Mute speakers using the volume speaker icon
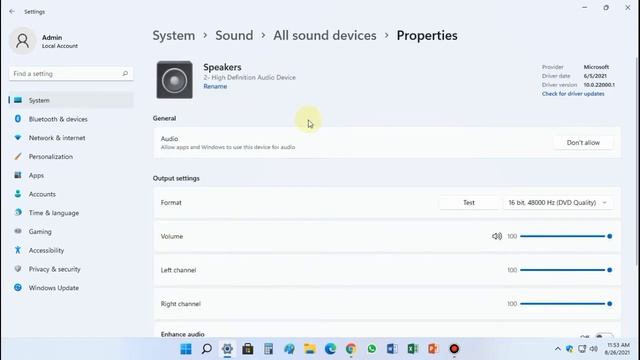This screenshot has height=360, width=640. [x=497, y=236]
